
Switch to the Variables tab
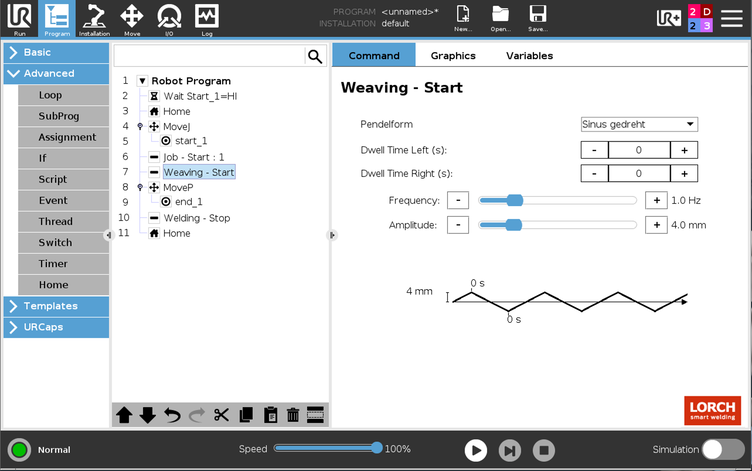(529, 56)
